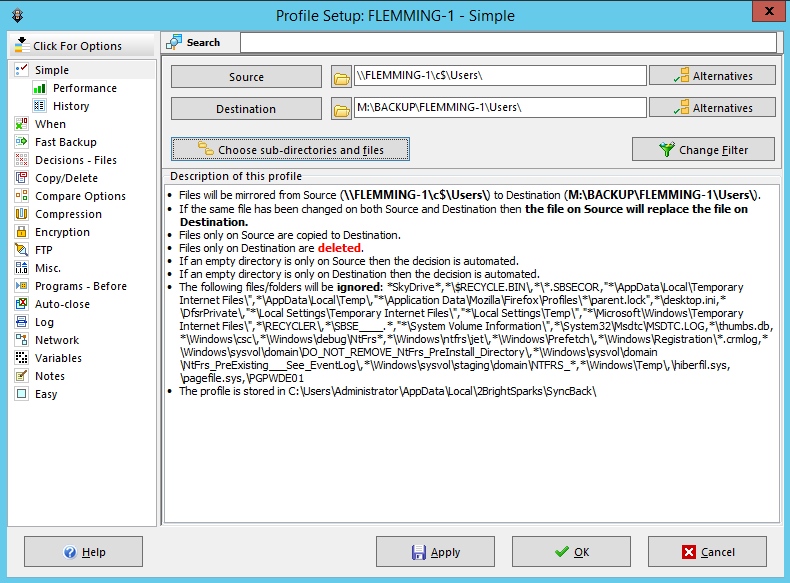Click the Search magnifier icon
The image size is (790, 583).
coord(174,42)
